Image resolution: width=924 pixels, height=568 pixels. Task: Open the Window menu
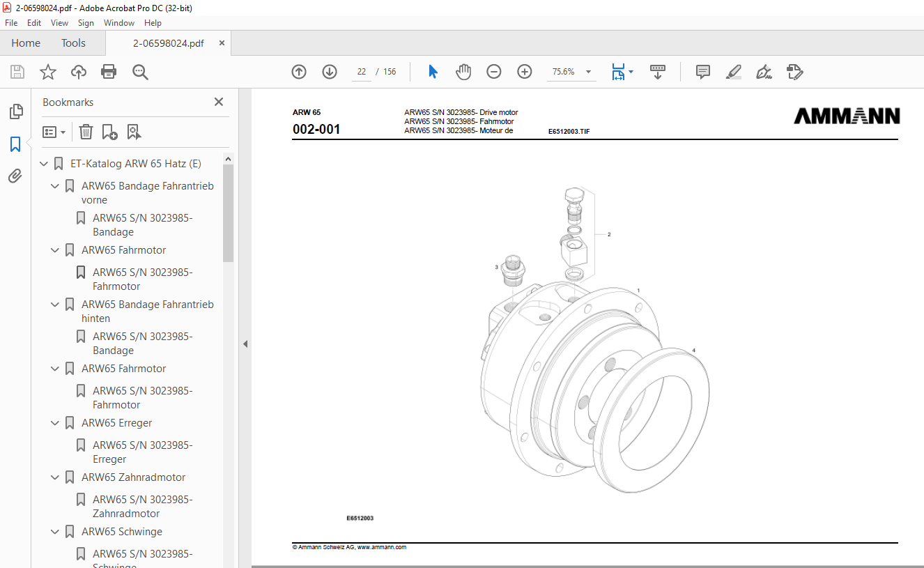(x=119, y=23)
